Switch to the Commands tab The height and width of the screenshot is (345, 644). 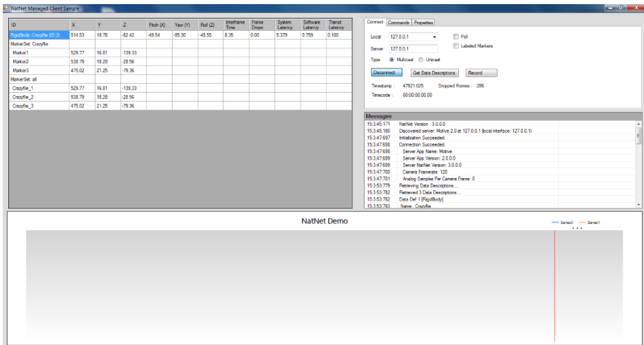398,23
